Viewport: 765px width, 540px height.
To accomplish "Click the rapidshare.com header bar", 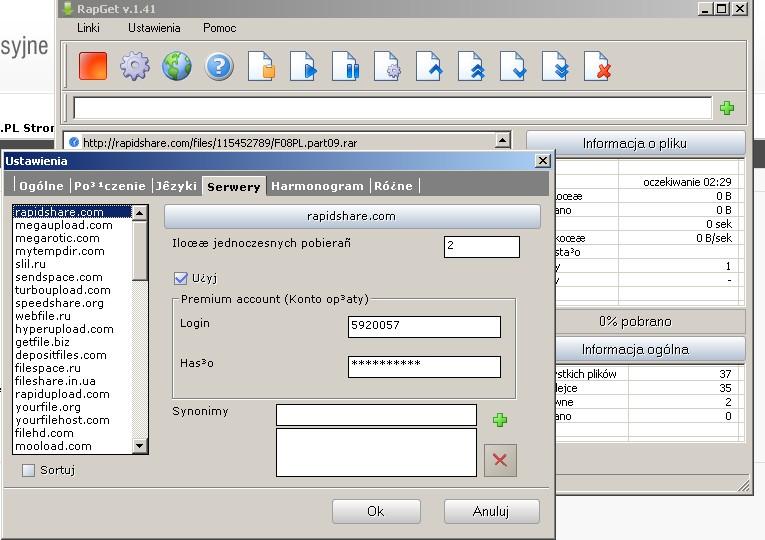I will point(352,216).
